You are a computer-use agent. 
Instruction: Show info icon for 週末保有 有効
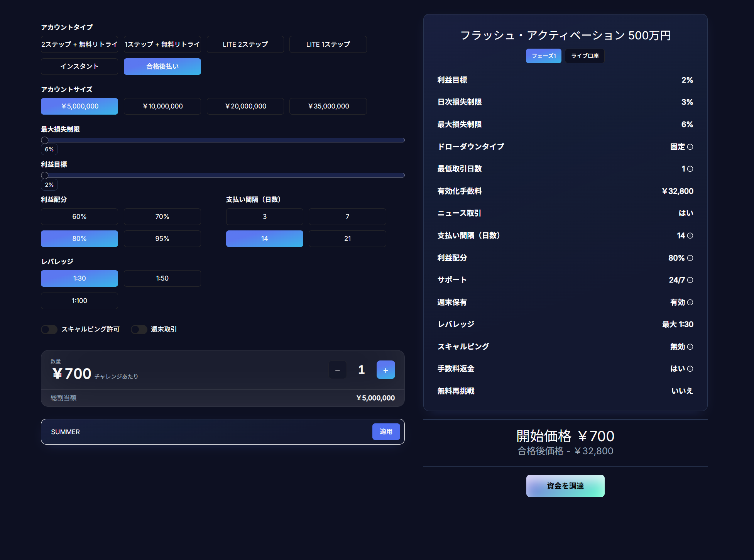[690, 302]
